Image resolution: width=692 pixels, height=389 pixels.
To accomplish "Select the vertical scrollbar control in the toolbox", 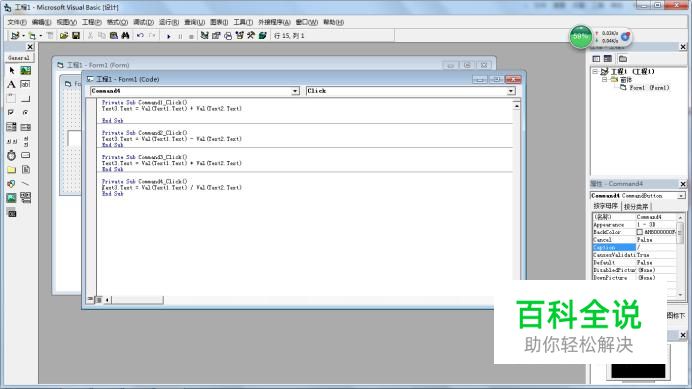I will pyautogui.click(x=26, y=141).
